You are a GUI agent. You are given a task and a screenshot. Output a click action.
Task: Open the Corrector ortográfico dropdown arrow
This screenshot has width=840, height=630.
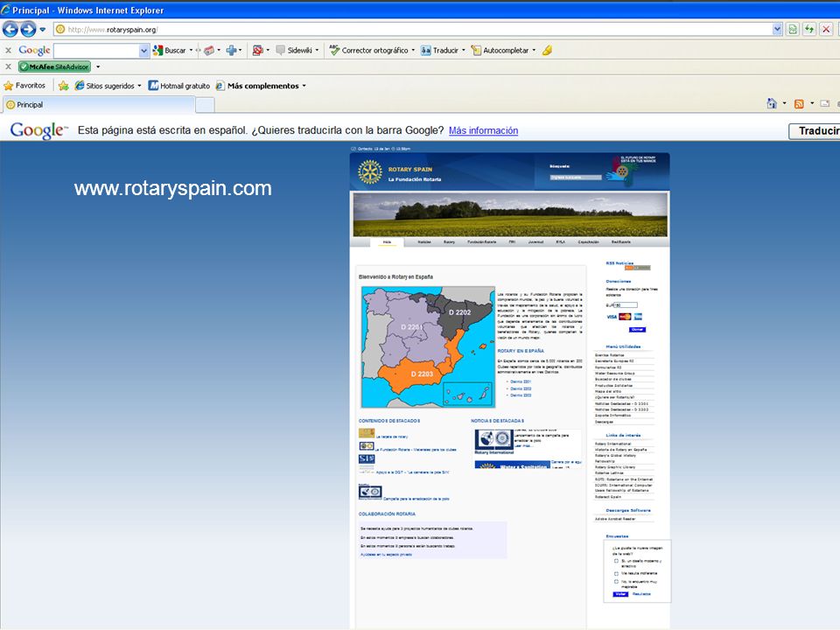(413, 51)
